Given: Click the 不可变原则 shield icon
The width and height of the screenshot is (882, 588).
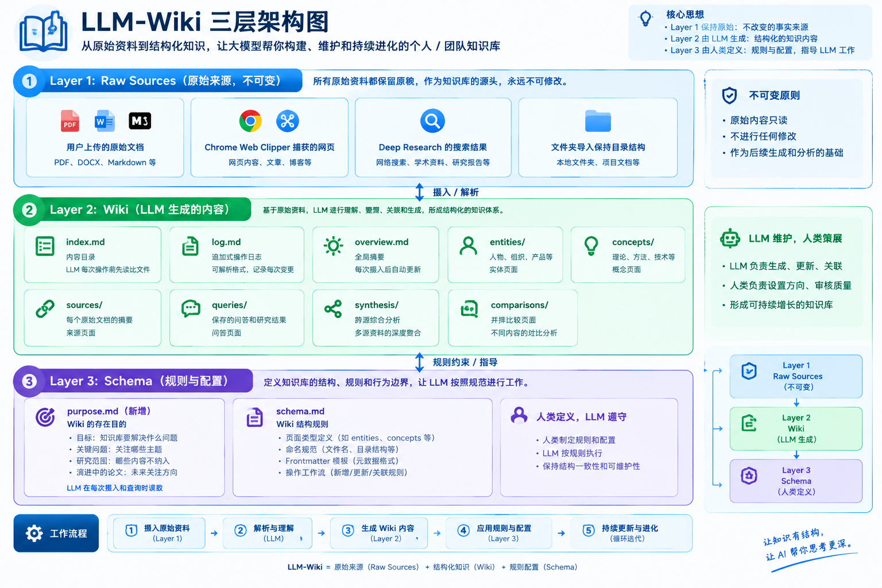Looking at the screenshot, I should [729, 95].
